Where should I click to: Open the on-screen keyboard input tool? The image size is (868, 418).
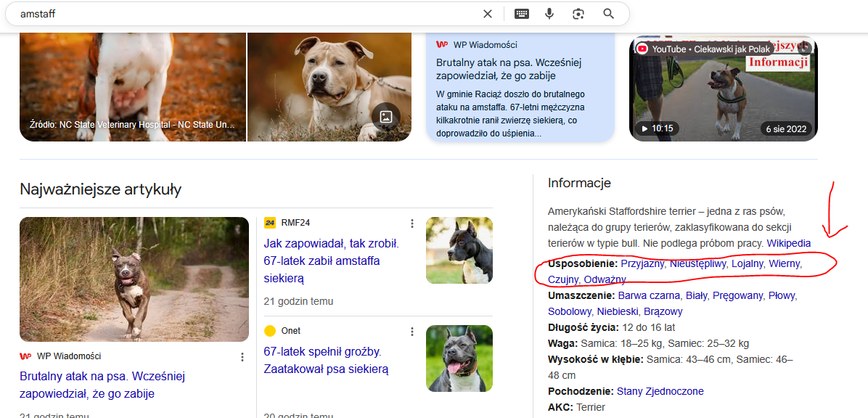[522, 14]
